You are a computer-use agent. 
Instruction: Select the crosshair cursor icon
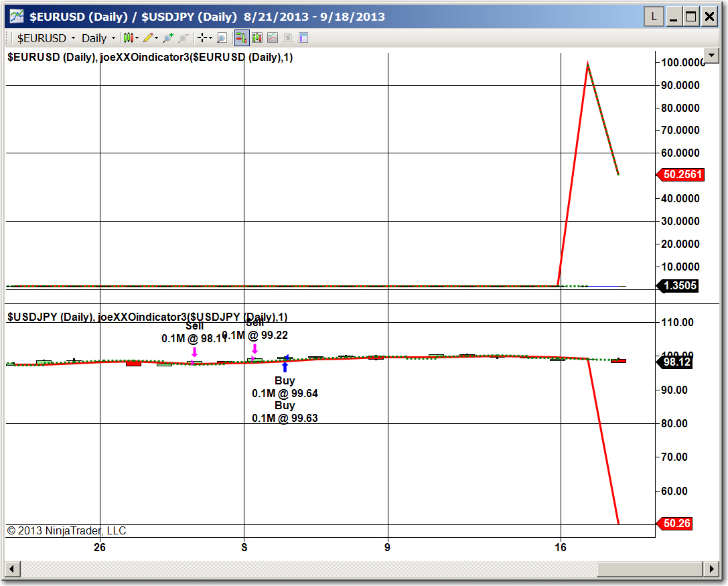[202, 38]
